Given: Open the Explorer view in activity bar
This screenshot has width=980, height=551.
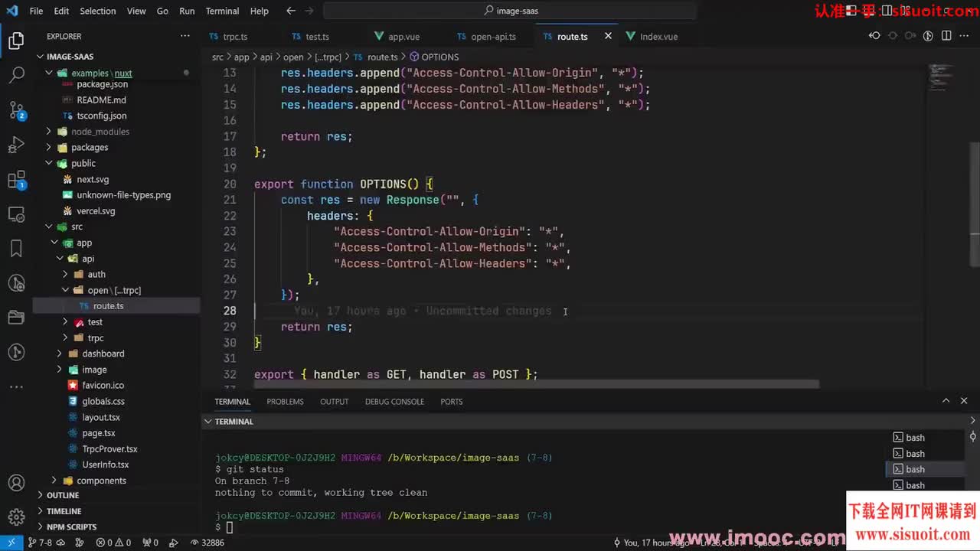Looking at the screenshot, I should (x=16, y=41).
